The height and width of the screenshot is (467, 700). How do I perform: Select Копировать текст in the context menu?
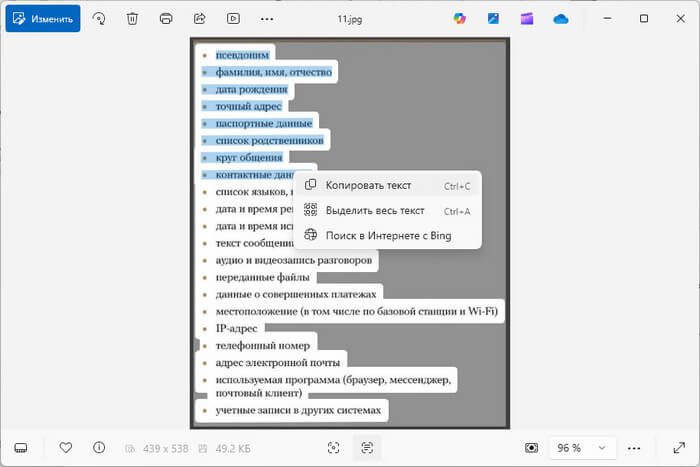pos(368,185)
